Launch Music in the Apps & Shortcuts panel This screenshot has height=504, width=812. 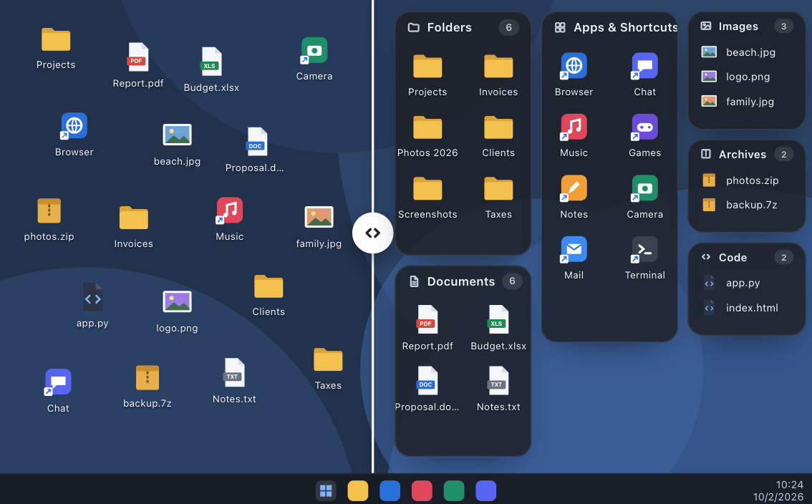[574, 136]
